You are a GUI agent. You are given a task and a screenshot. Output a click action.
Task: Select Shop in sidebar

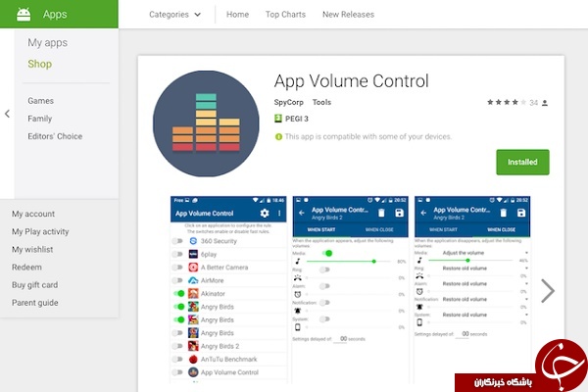tap(40, 64)
